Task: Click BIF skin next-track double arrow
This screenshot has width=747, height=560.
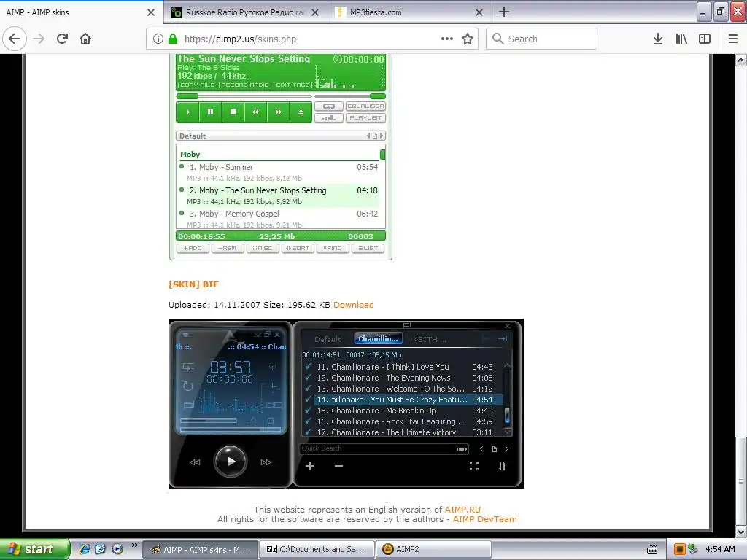Action: (266, 462)
